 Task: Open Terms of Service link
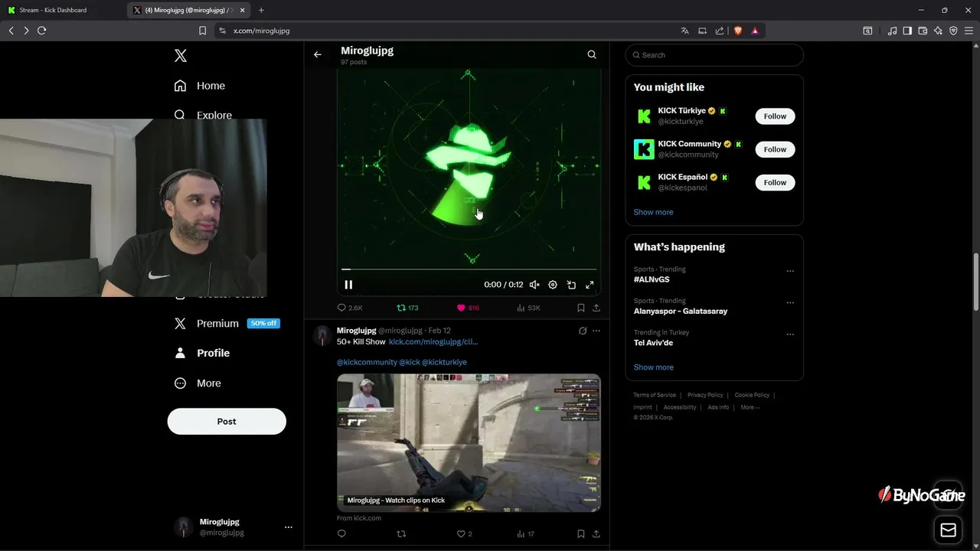[x=655, y=395]
